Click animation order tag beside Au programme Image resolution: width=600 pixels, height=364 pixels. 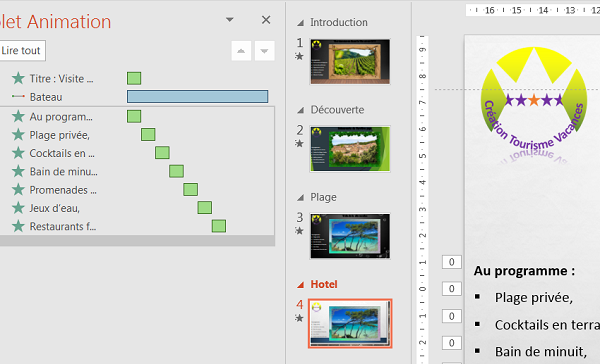point(452,262)
